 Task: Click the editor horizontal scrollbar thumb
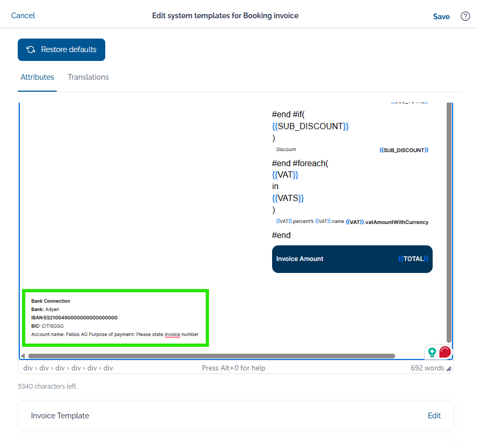[x=212, y=356]
